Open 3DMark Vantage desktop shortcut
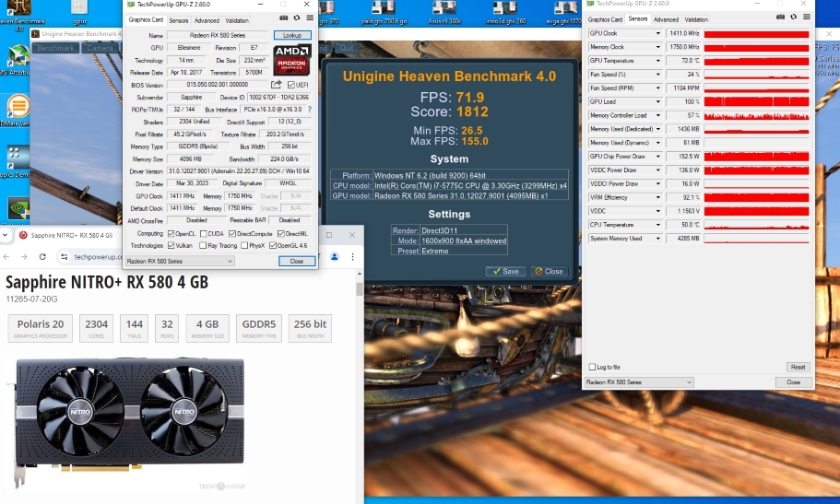The image size is (840, 504). (x=18, y=111)
